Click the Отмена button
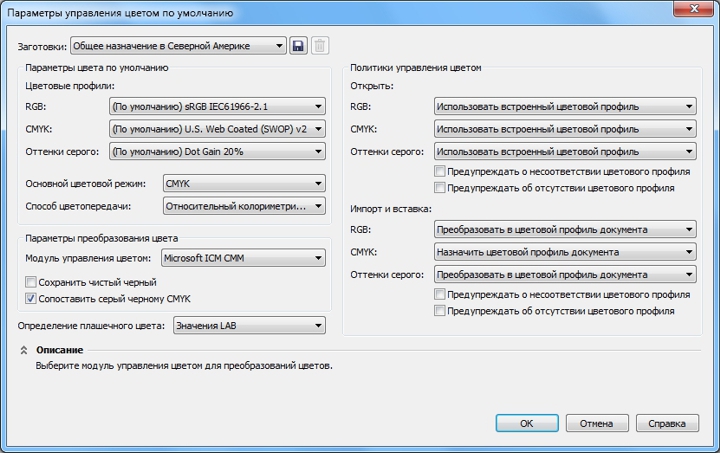 (596, 423)
